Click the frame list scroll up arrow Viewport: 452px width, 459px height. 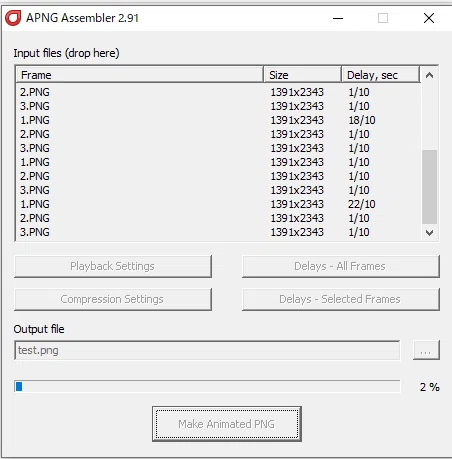click(429, 75)
